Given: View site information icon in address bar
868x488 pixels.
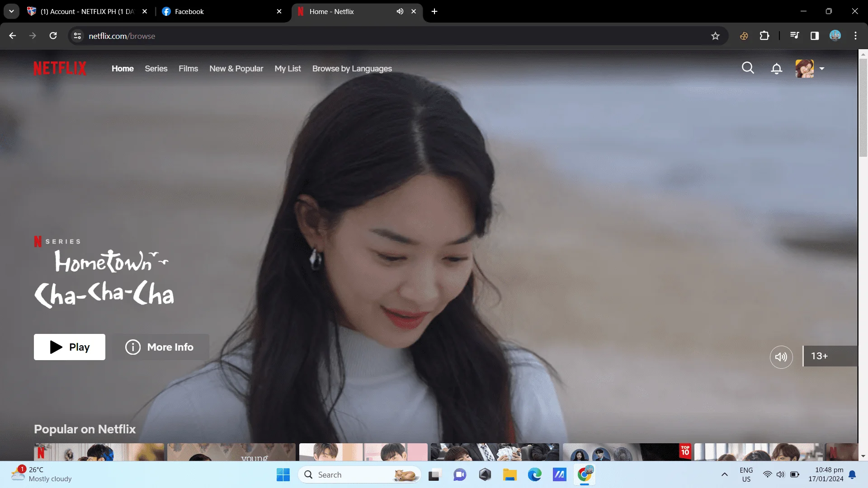Looking at the screenshot, I should pyautogui.click(x=77, y=36).
